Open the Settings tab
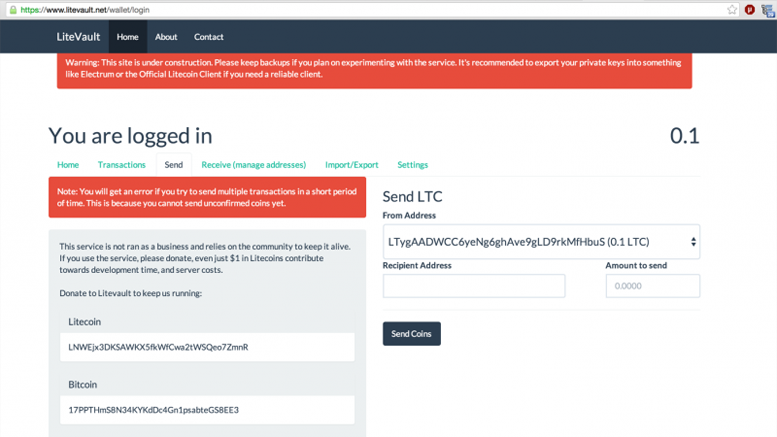 pos(412,164)
